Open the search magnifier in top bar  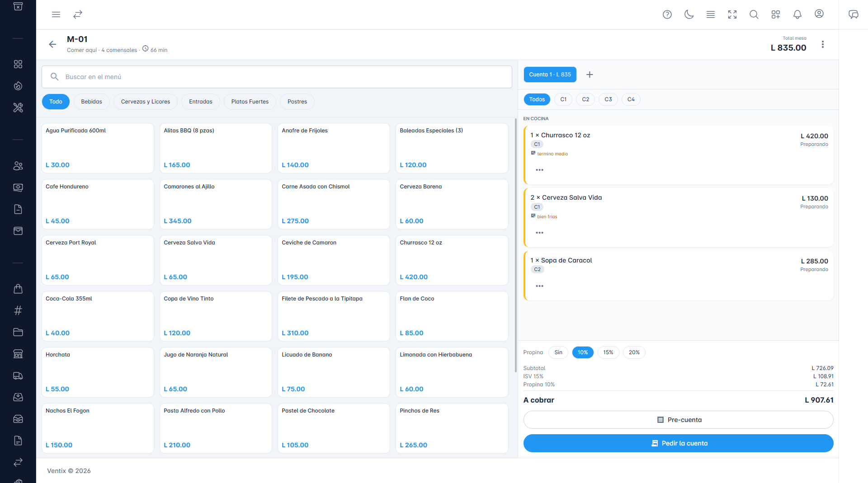[754, 14]
